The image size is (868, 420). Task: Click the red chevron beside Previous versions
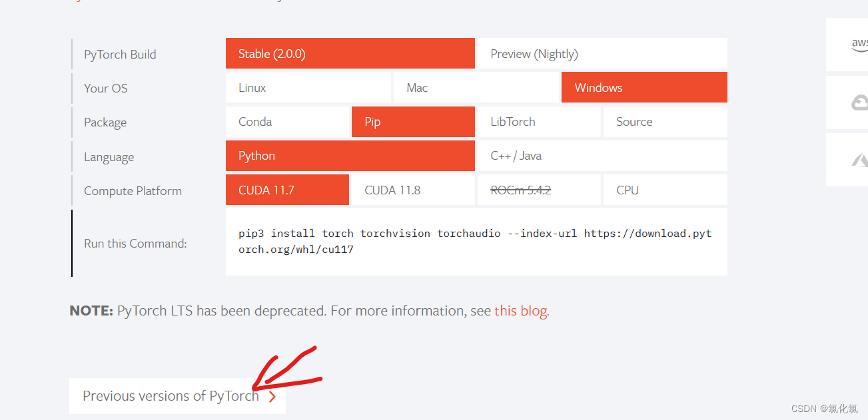click(x=272, y=397)
